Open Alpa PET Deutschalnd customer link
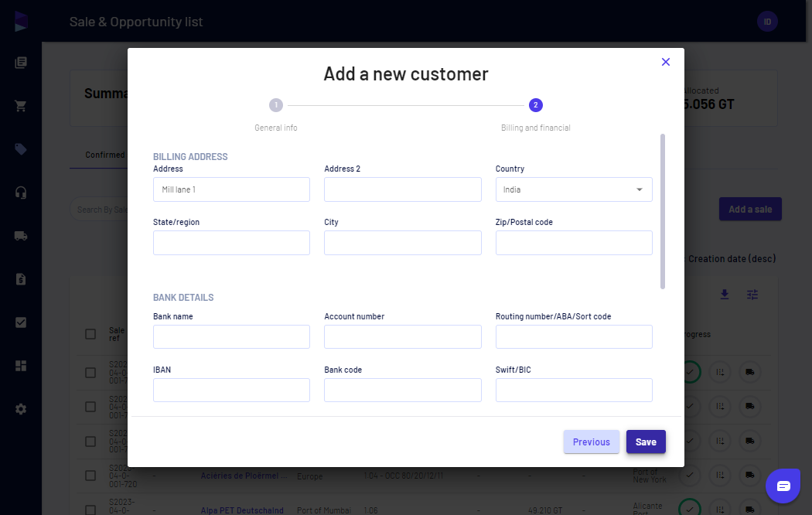Viewport: 812px width, 515px height. pos(242,510)
